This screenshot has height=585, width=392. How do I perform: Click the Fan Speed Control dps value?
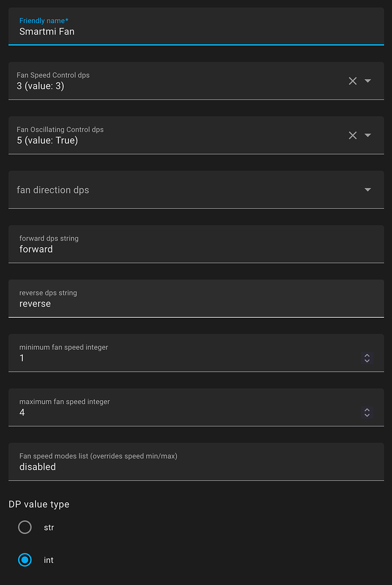tap(41, 86)
